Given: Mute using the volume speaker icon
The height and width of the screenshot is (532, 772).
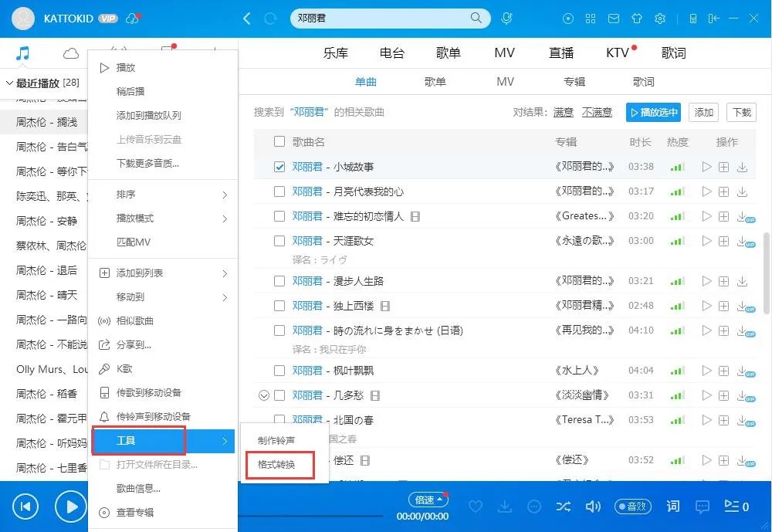Looking at the screenshot, I should (594, 507).
